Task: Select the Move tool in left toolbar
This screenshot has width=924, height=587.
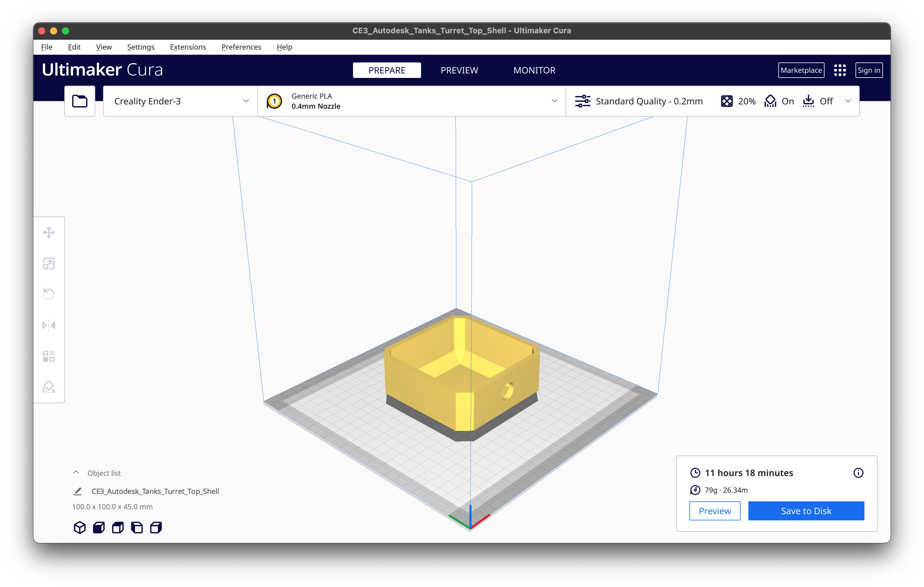Action: (49, 232)
